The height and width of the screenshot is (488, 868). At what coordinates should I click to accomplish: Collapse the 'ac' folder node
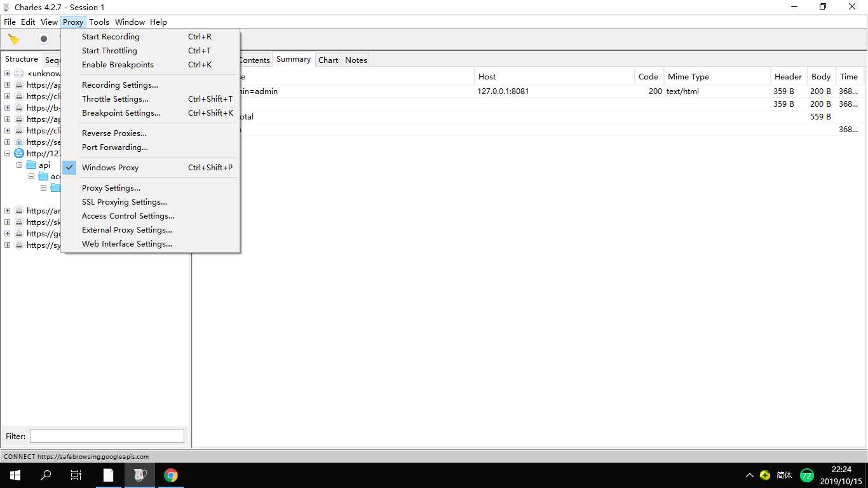click(x=31, y=176)
